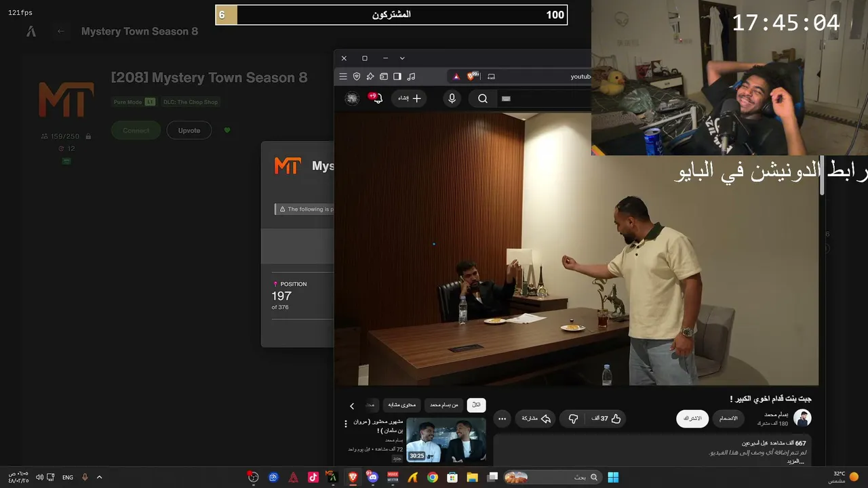Open the on-screen keyboard in YouTube search
The height and width of the screenshot is (488, 868).
click(506, 98)
